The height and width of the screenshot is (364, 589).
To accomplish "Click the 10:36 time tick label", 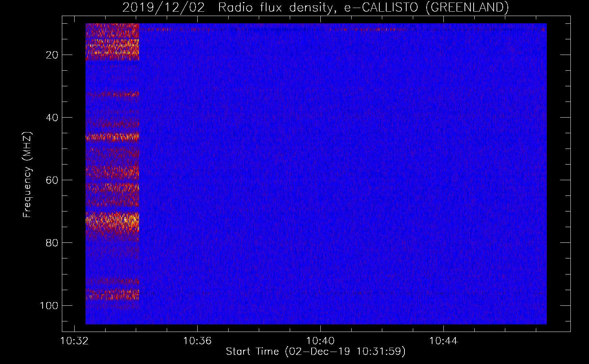I will (197, 341).
